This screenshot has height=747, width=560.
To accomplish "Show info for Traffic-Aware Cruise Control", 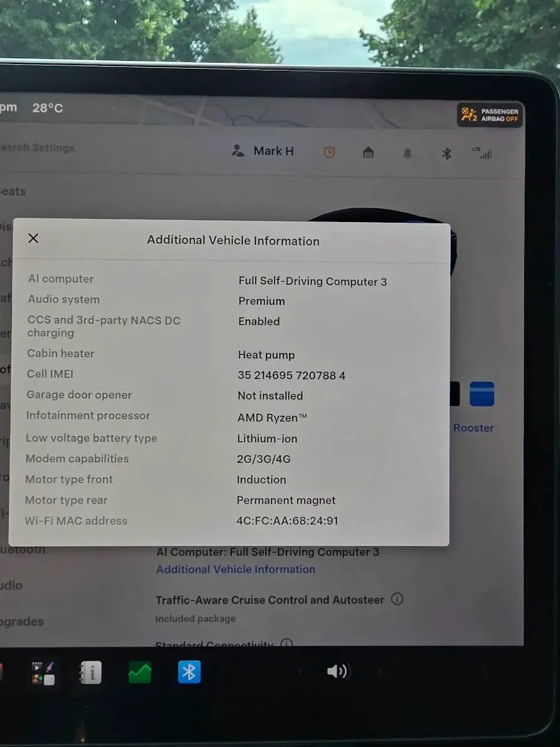I will (397, 599).
